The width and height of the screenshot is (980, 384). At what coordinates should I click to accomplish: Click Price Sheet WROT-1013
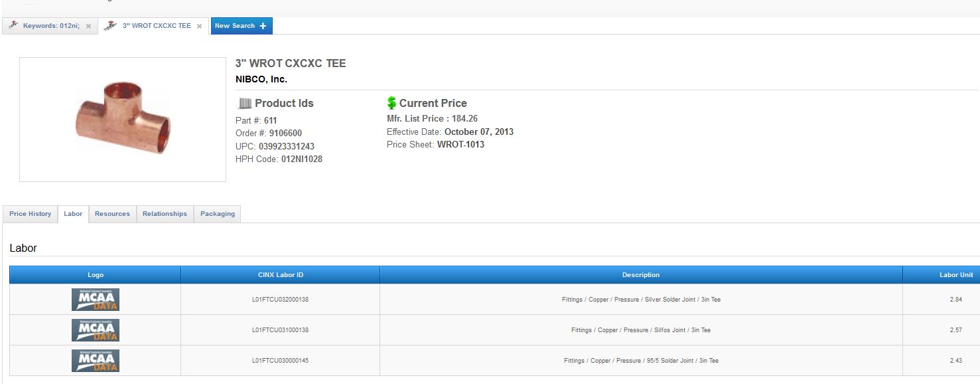coord(435,144)
